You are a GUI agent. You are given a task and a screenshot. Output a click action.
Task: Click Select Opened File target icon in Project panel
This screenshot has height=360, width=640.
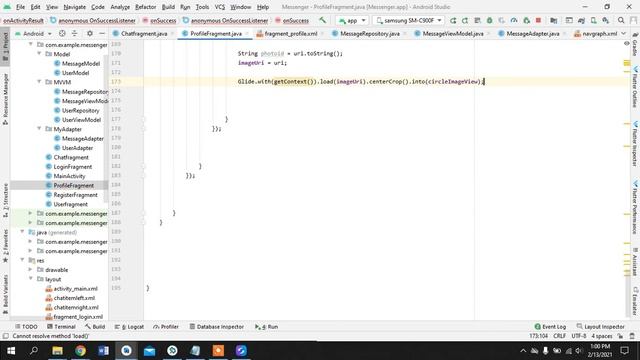pyautogui.click(x=62, y=33)
